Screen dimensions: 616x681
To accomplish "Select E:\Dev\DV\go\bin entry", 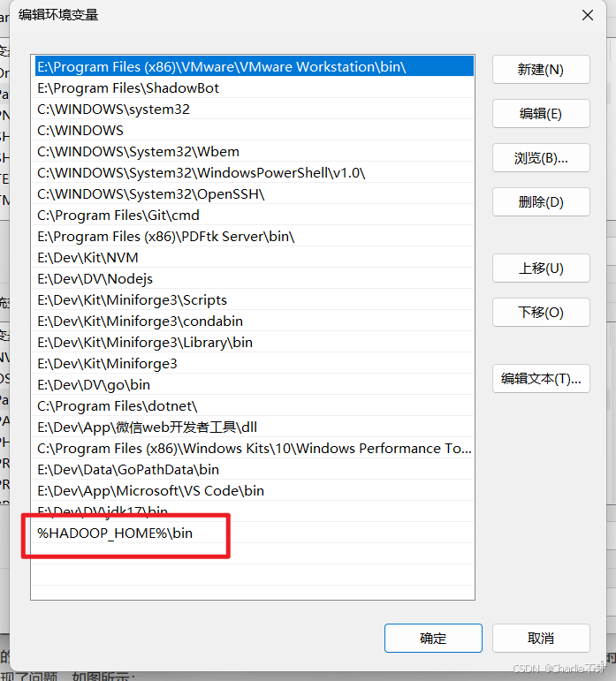I will point(253,385).
